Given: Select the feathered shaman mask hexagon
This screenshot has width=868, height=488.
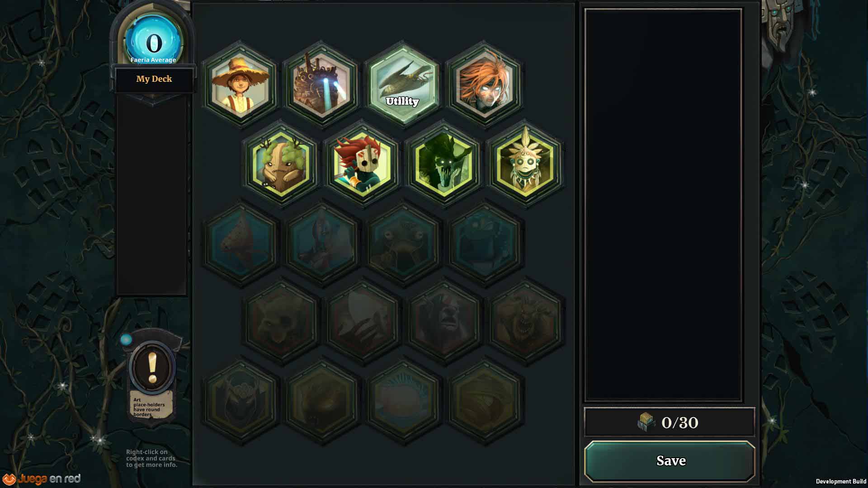Looking at the screenshot, I should (x=525, y=163).
